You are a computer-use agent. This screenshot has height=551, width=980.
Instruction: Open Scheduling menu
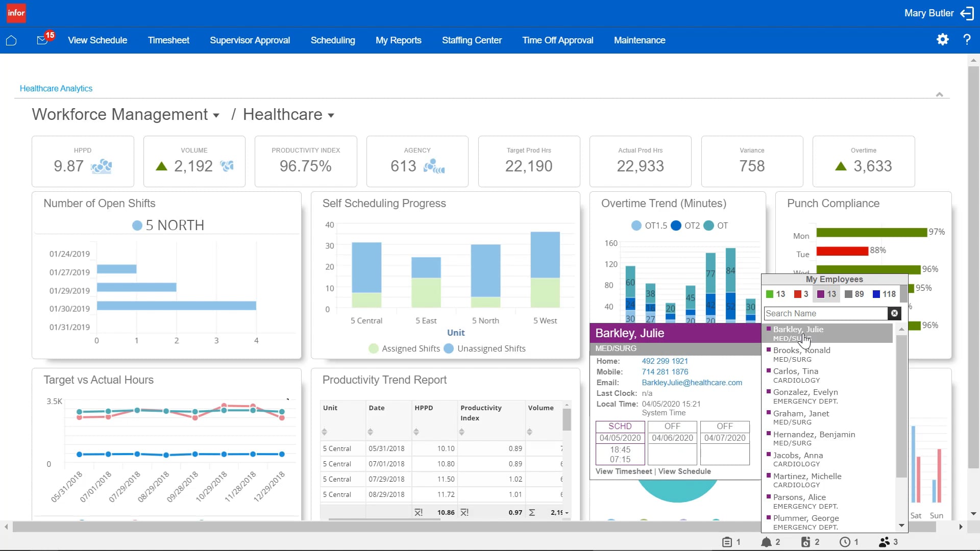tap(333, 40)
